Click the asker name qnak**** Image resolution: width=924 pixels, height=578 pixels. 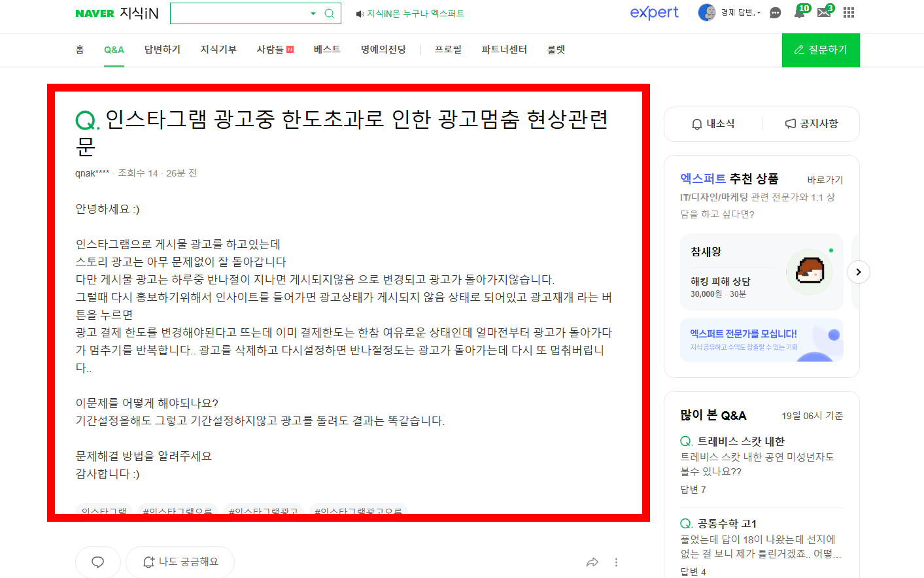(x=92, y=173)
